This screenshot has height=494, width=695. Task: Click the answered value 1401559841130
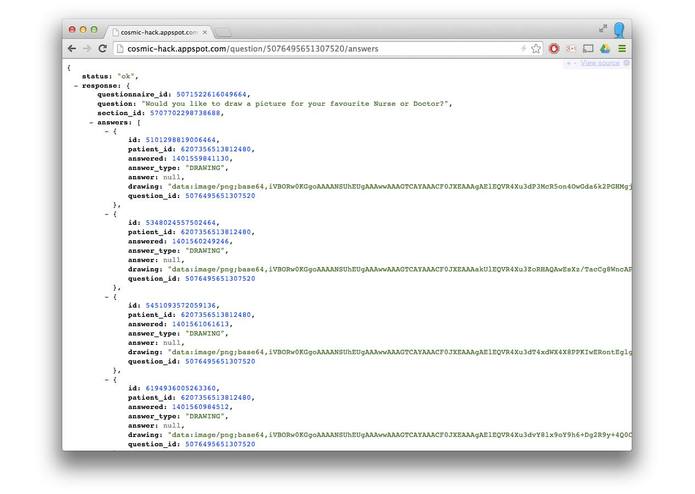201,158
